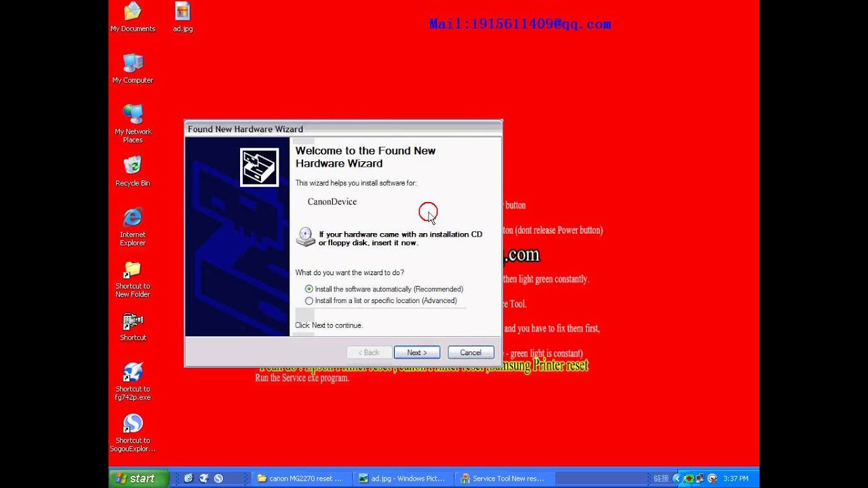Open the Recycle Bin
Screen dimensions: 868x488
(133, 171)
